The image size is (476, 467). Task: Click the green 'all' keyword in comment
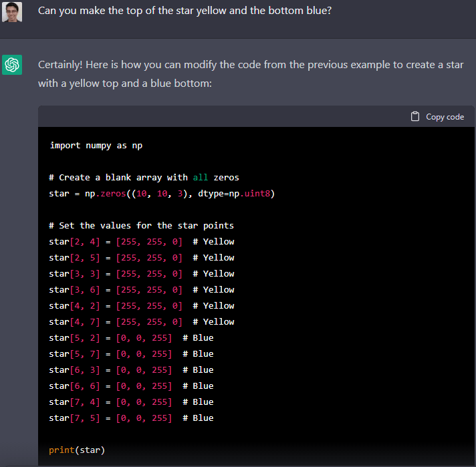201,177
